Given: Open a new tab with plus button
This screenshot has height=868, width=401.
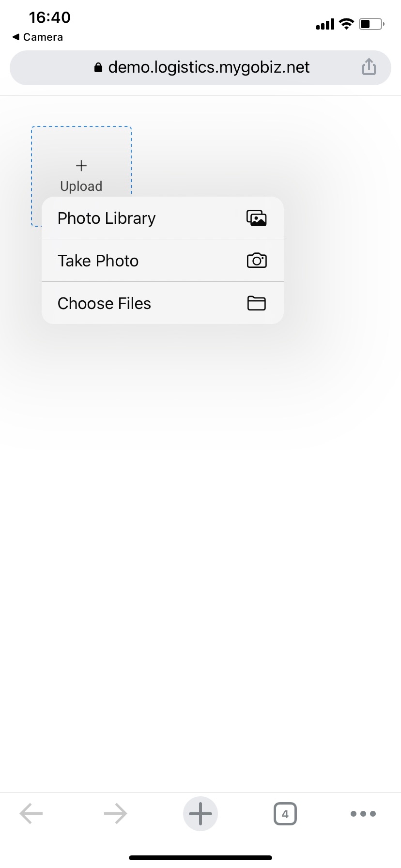Looking at the screenshot, I should point(200,814).
